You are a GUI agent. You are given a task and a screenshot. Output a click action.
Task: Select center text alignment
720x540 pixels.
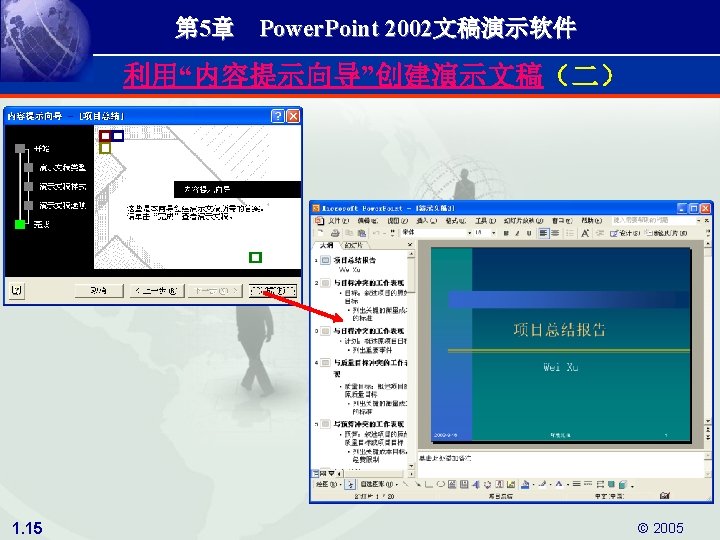point(555,233)
